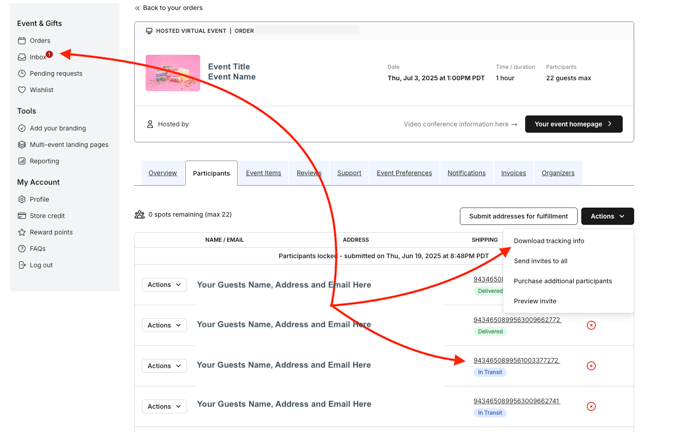Screen dimensions: 688x432
Task: Switch to the Overview tab
Action: (x=163, y=173)
